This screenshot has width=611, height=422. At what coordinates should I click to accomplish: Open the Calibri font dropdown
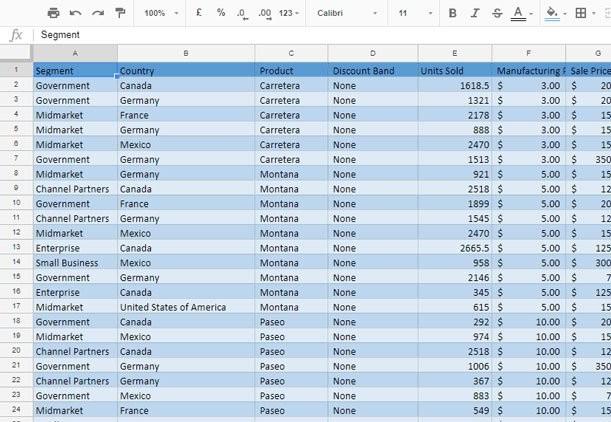point(347,13)
